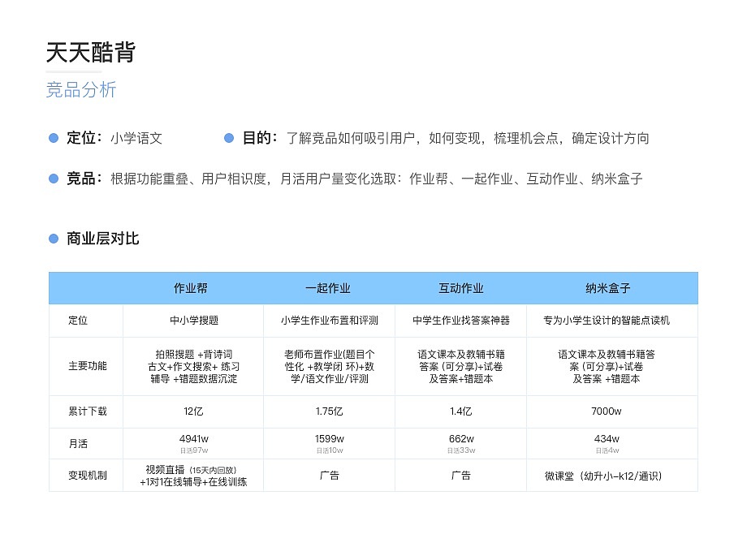Screen dimensions: 747x560
Task: Click the cell 1.75亿
Action: pos(329,411)
